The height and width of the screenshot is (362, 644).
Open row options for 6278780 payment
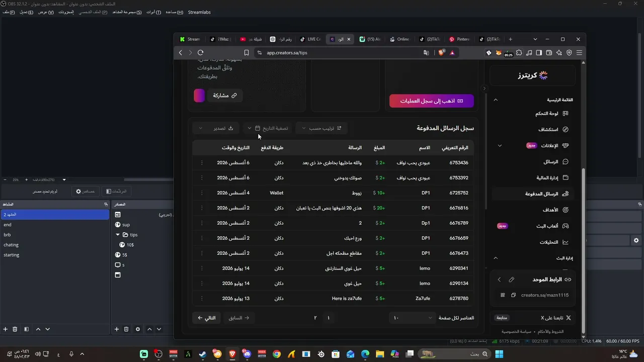(202, 299)
